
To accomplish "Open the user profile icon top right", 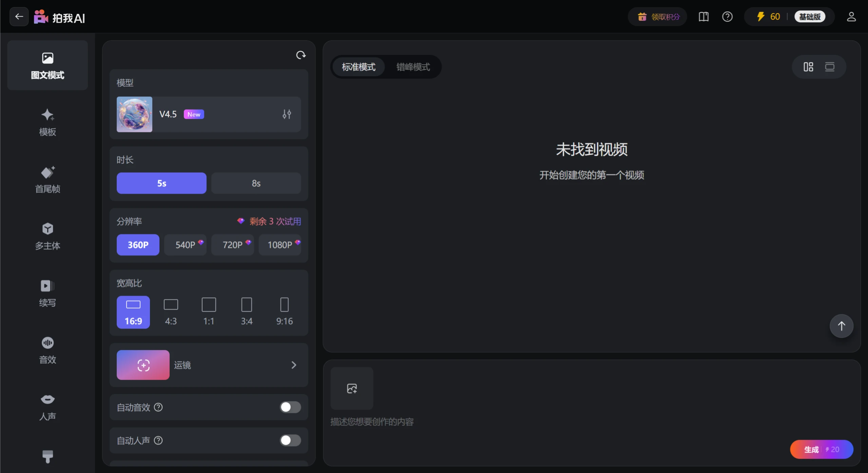I will (x=851, y=16).
